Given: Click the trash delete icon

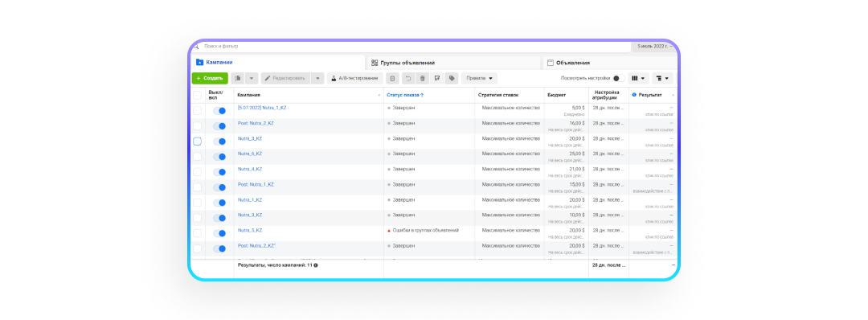Looking at the screenshot, I should pos(423,79).
